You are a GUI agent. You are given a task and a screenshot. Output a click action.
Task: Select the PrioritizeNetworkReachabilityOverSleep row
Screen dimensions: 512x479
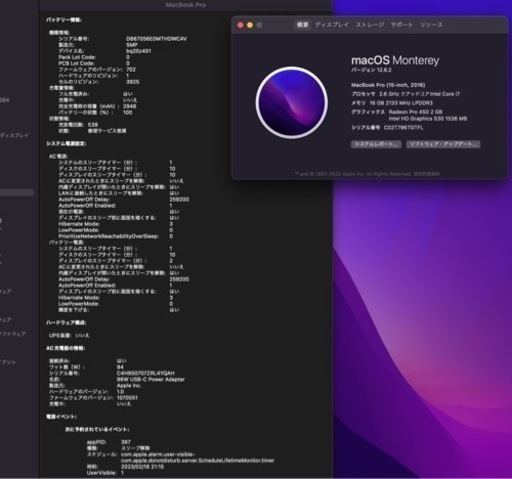tap(116, 236)
